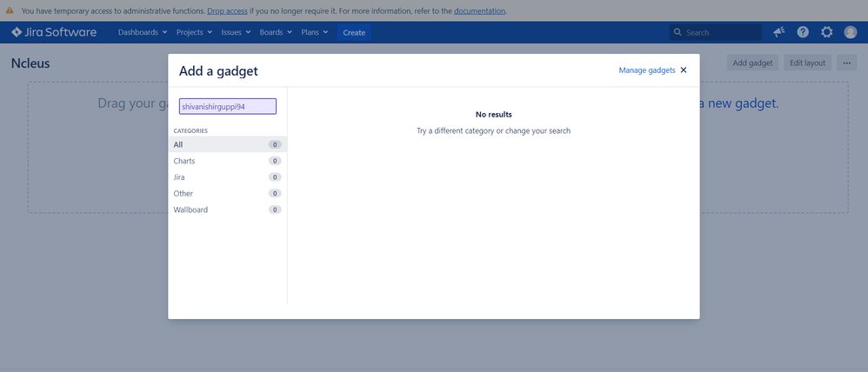Click the Edit layout button
868x372 pixels.
[807, 63]
